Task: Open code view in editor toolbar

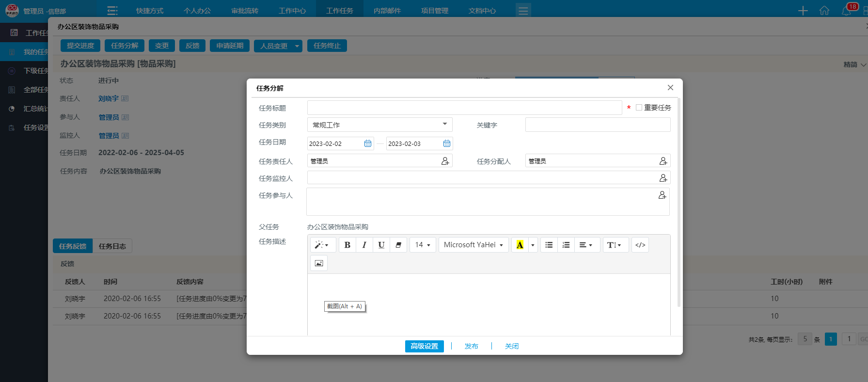Action: click(x=640, y=245)
